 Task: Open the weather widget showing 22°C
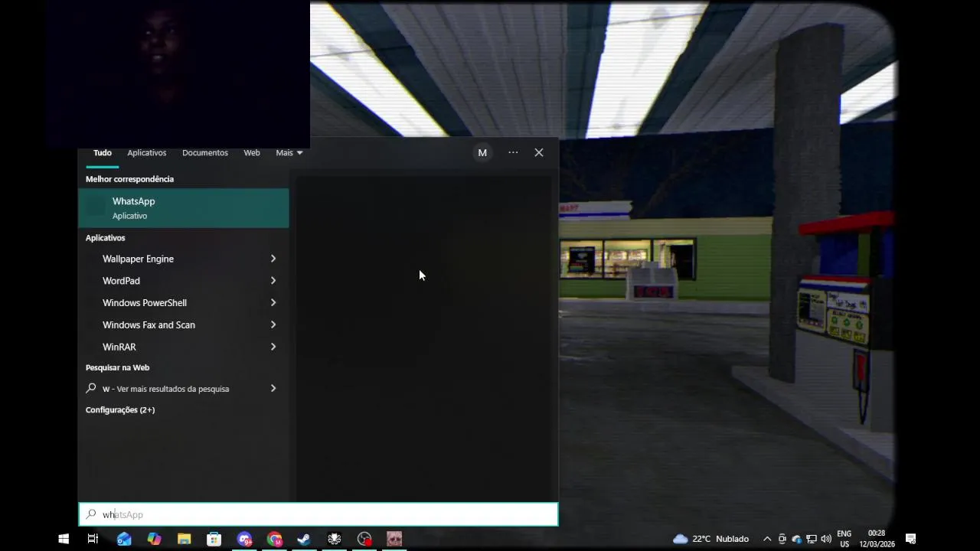tap(710, 539)
